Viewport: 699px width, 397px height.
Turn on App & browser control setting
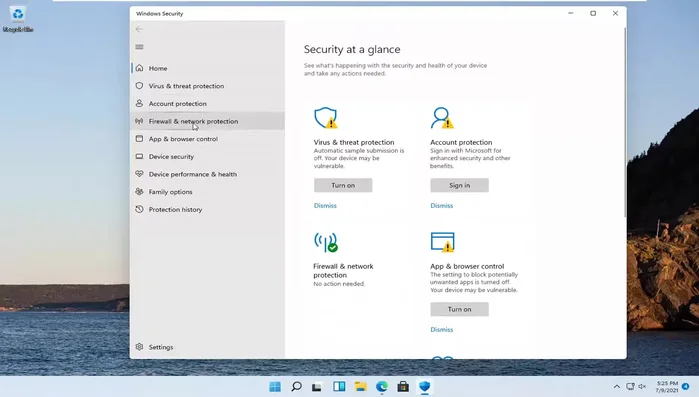459,309
